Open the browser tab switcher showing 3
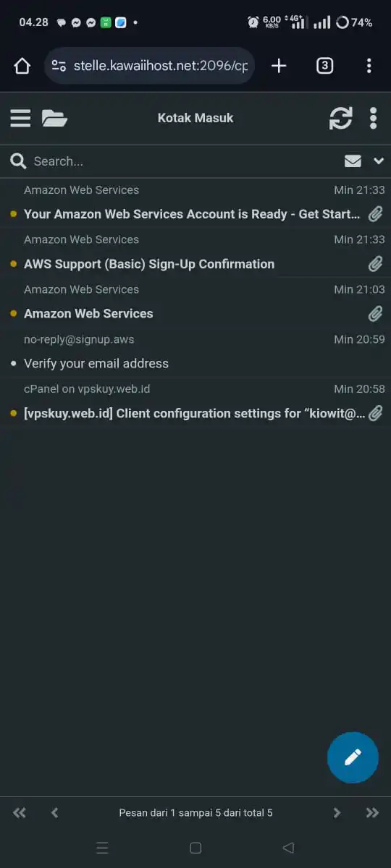The image size is (391, 868). point(325,66)
